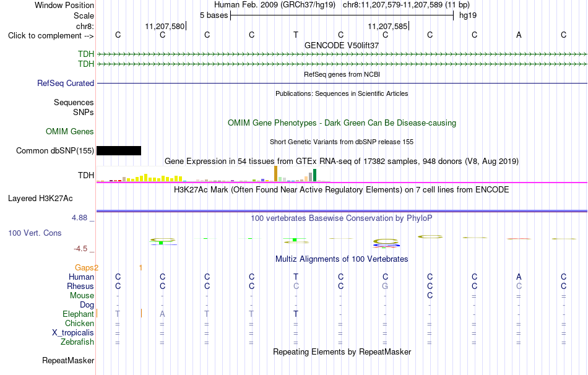The height and width of the screenshot is (375, 588).
Task: Click the C base in the Mouse row
Action: pyautogui.click(x=430, y=296)
